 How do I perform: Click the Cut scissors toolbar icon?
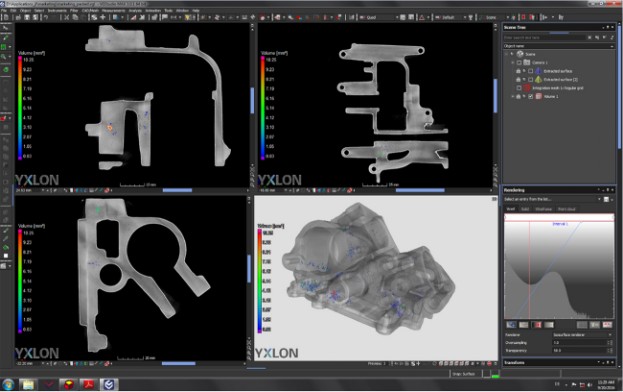click(x=66, y=17)
